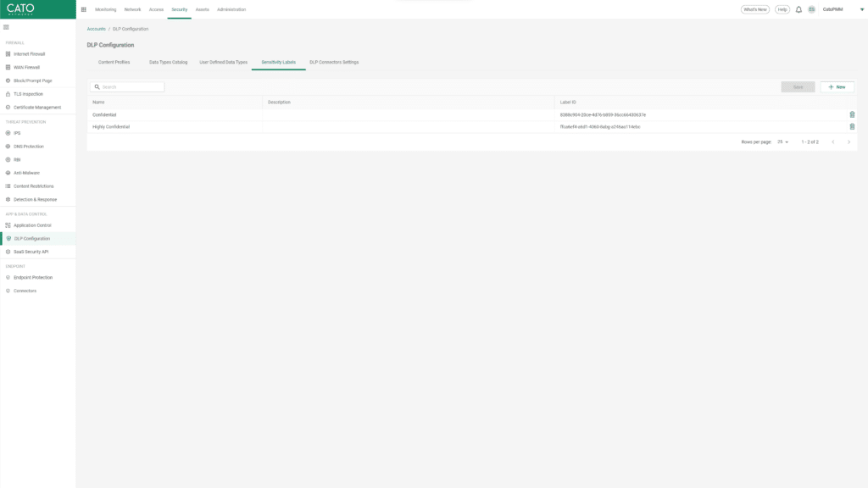Viewport: 868px width, 488px height.
Task: Collapse sidebar using hamburger menu icon
Action: [7, 27]
